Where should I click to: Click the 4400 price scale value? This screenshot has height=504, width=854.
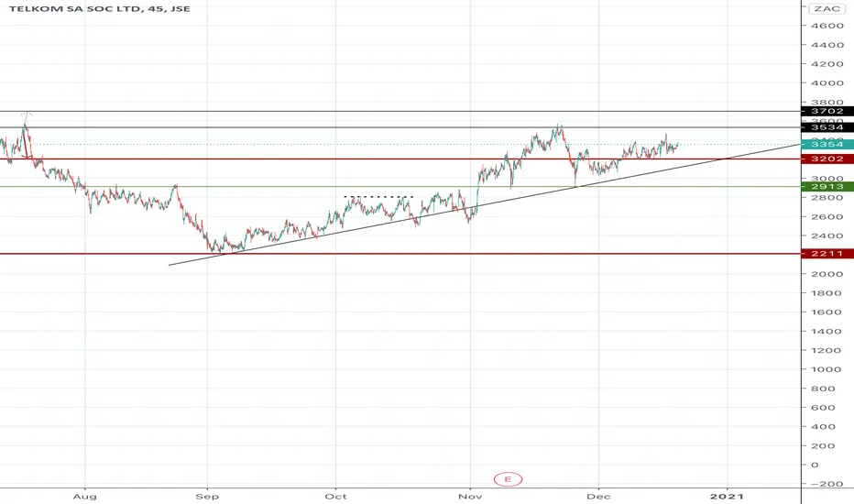coord(827,45)
